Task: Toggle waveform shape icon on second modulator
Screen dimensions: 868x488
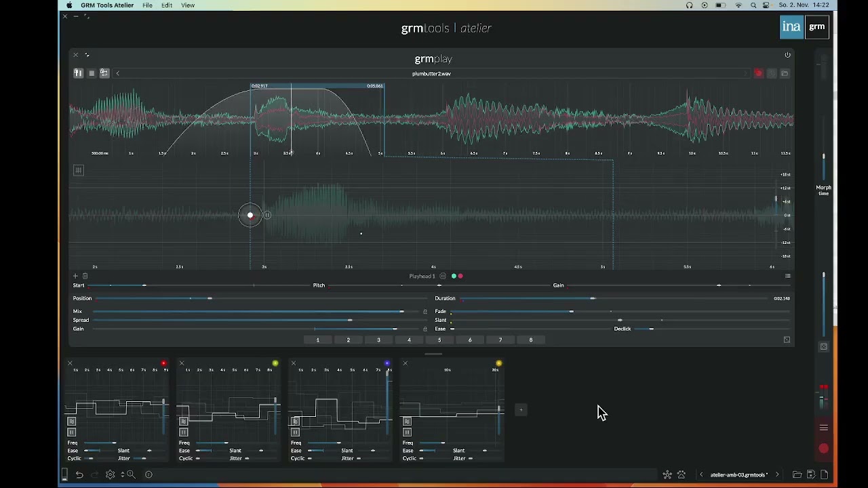Action: click(x=183, y=422)
